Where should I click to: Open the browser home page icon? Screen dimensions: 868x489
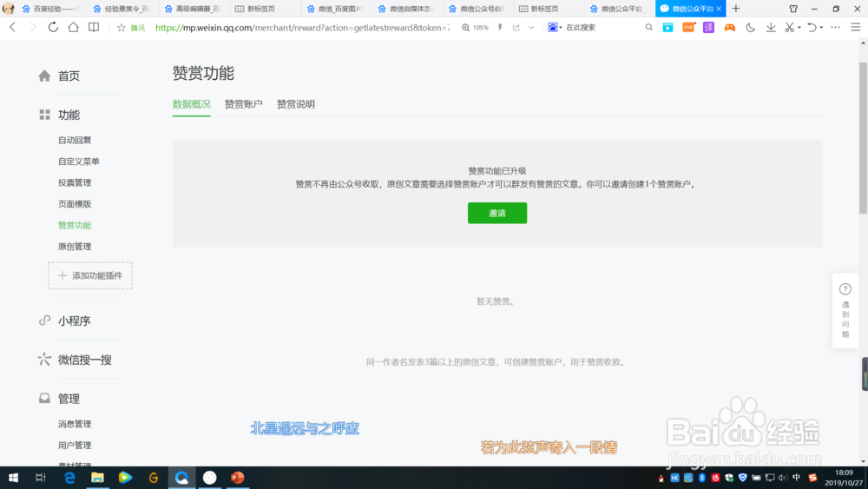point(73,27)
